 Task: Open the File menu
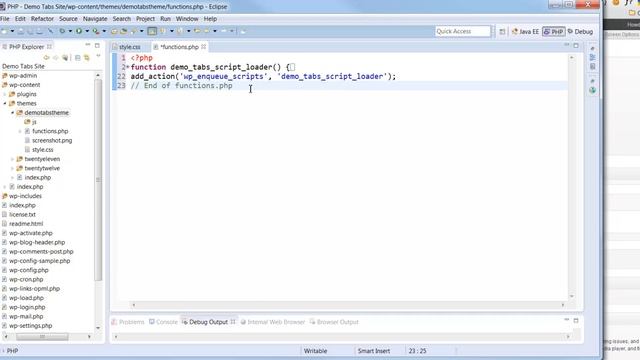point(5,19)
